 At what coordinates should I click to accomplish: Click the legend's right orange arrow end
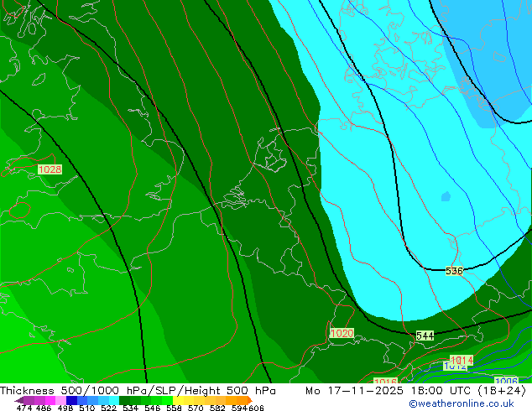pyautogui.click(x=250, y=400)
